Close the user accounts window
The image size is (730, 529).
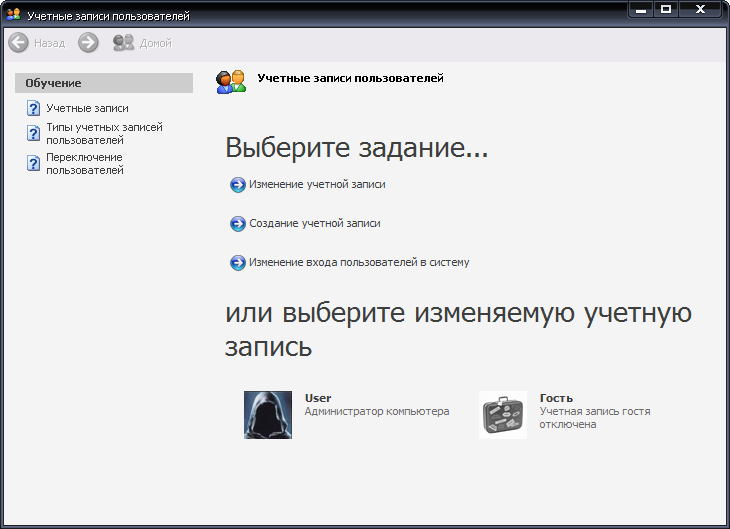tap(700, 9)
